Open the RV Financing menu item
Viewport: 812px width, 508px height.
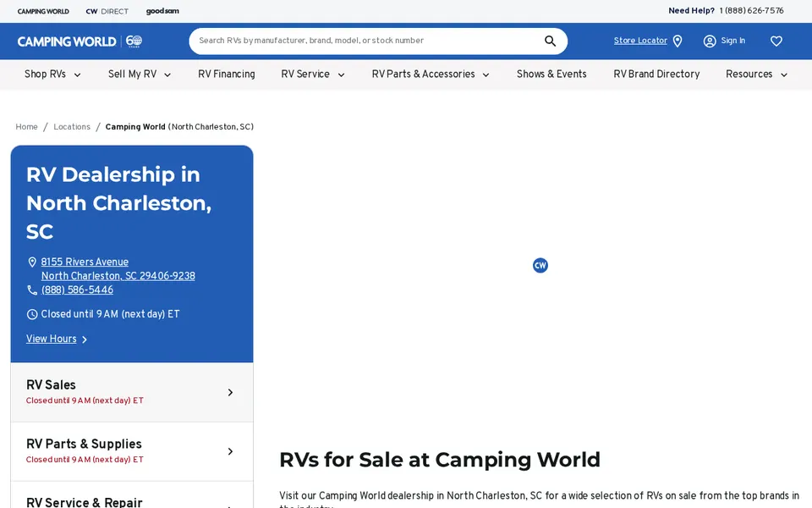227,75
